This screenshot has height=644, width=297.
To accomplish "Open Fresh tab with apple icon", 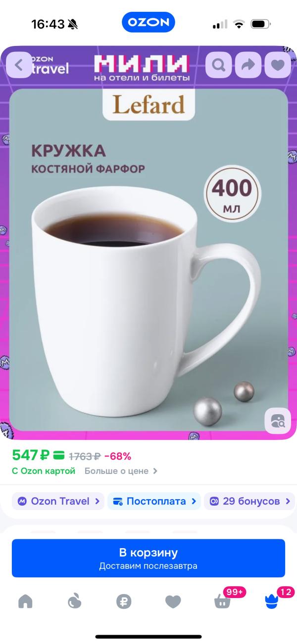I will 74,601.
